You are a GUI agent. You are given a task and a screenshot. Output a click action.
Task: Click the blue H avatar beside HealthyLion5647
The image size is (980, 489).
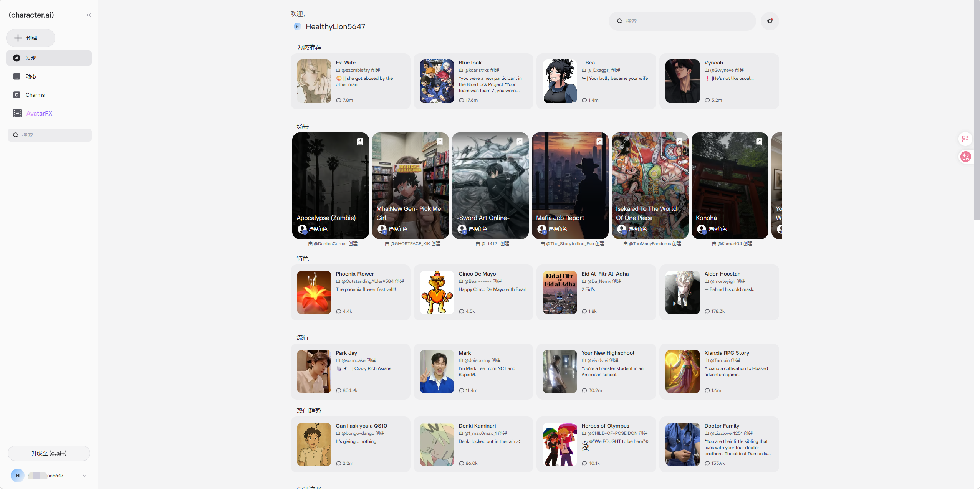[x=297, y=26]
